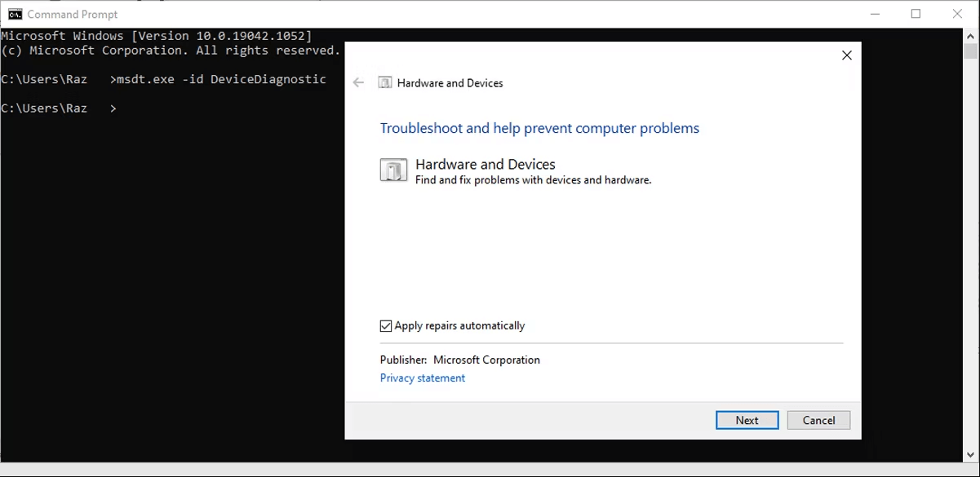Cancel the troubleshooter wizard
This screenshot has height=477, width=980.
[818, 420]
